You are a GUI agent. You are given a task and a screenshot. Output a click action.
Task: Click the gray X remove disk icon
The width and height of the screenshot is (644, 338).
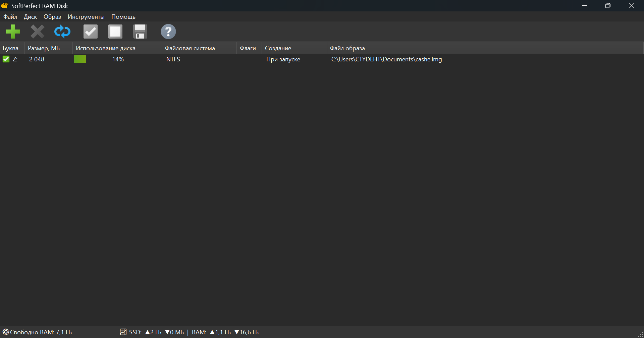pyautogui.click(x=37, y=32)
